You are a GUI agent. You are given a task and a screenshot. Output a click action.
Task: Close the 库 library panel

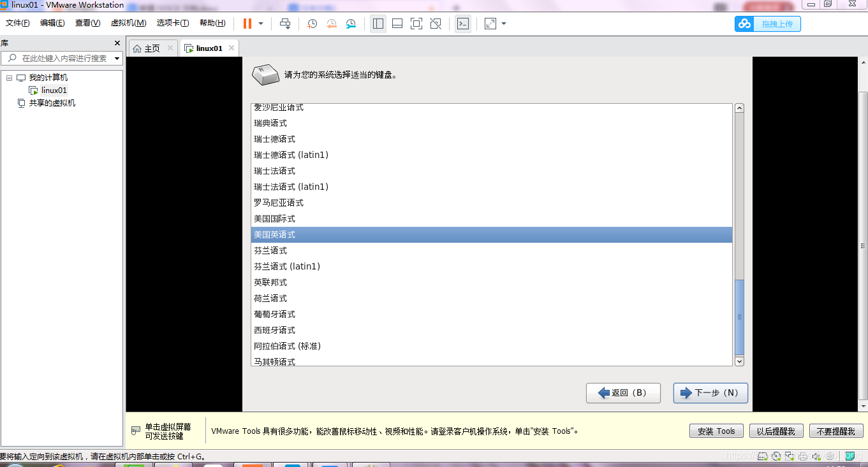tap(117, 43)
